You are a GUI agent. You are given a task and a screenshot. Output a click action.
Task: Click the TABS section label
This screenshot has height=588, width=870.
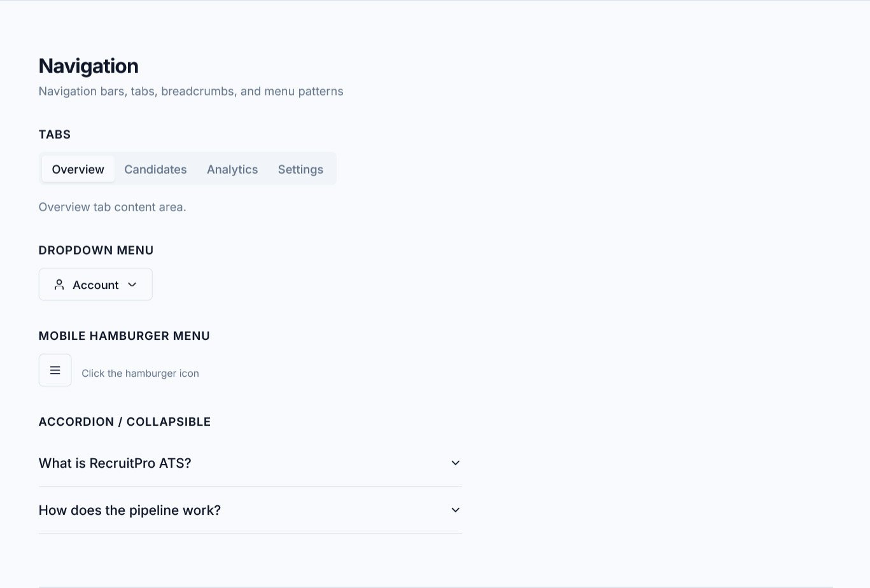click(x=55, y=134)
